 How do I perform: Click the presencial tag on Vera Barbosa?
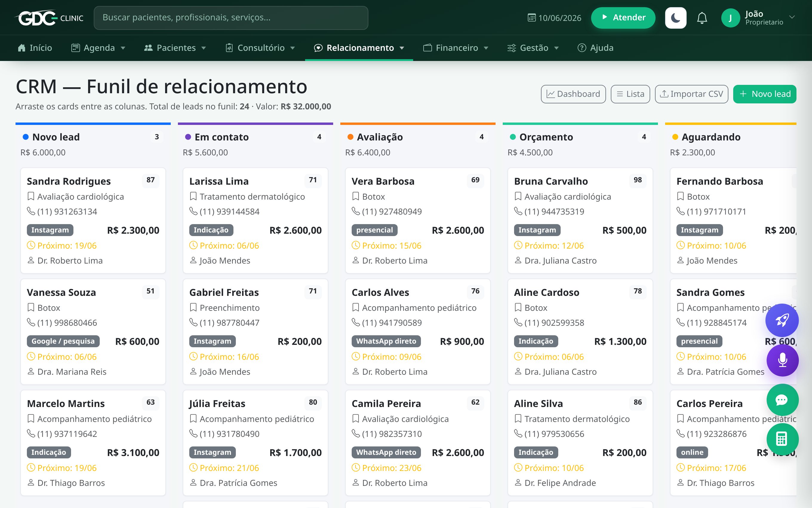(374, 230)
